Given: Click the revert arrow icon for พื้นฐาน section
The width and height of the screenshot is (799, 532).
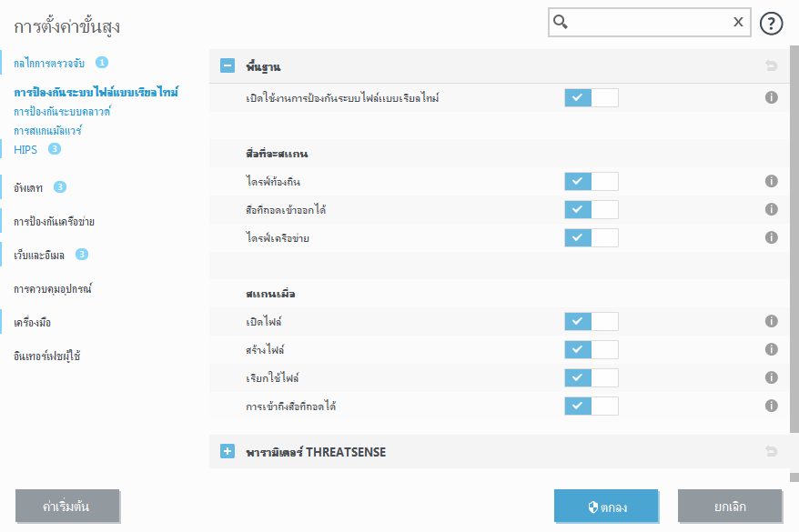Looking at the screenshot, I should click(772, 65).
